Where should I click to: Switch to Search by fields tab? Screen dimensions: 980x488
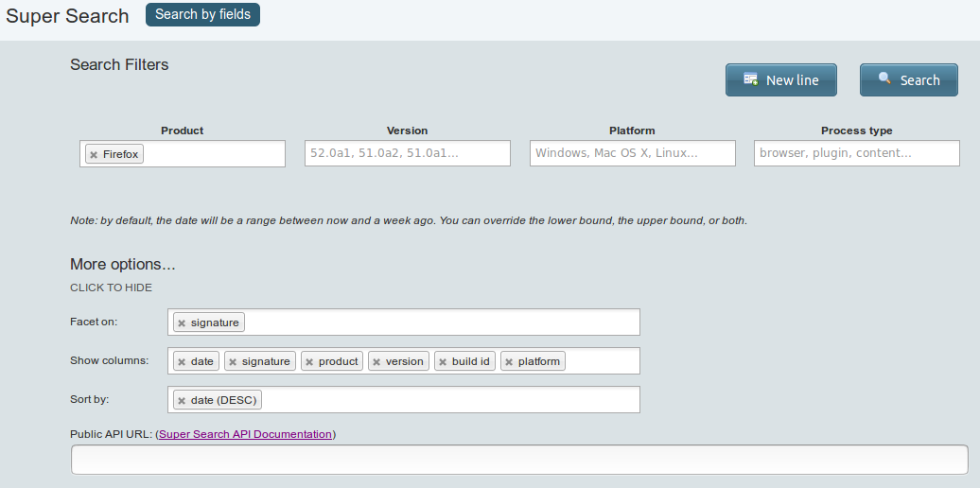pos(202,14)
